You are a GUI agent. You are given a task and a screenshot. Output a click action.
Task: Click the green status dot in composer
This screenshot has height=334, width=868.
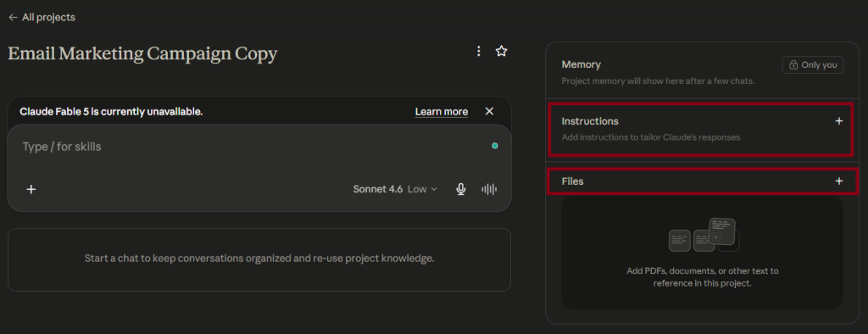click(495, 146)
